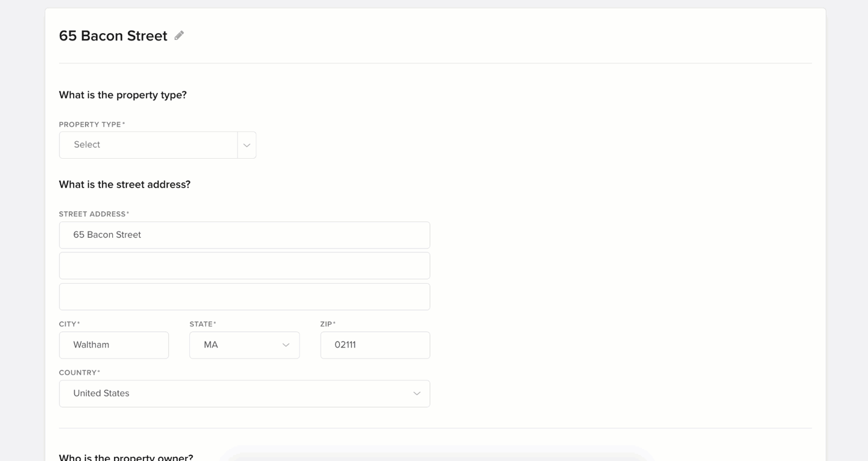Image resolution: width=868 pixels, height=461 pixels.
Task: Click the 'What is the property type?' heading
Action: 123,95
